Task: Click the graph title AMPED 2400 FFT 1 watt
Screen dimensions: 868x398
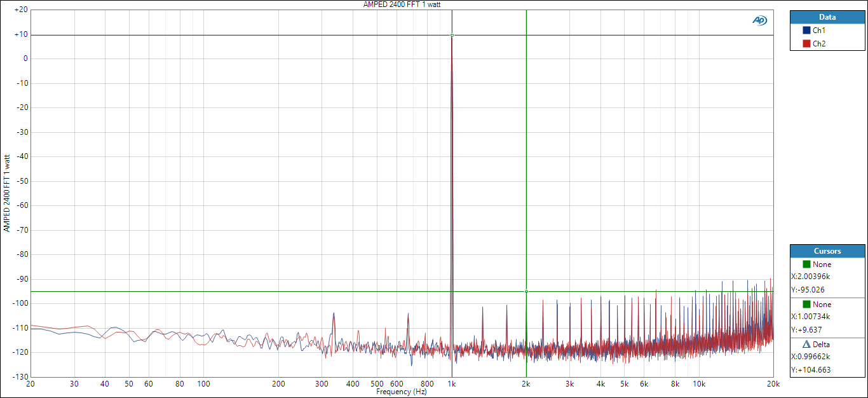Action: (x=402, y=4)
